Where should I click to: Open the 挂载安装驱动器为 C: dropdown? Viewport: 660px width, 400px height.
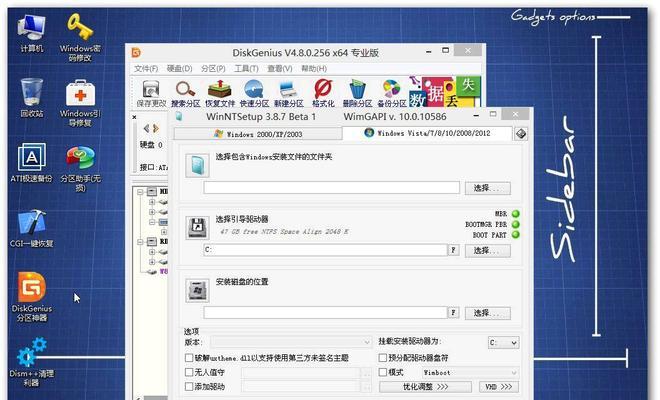[503, 342]
